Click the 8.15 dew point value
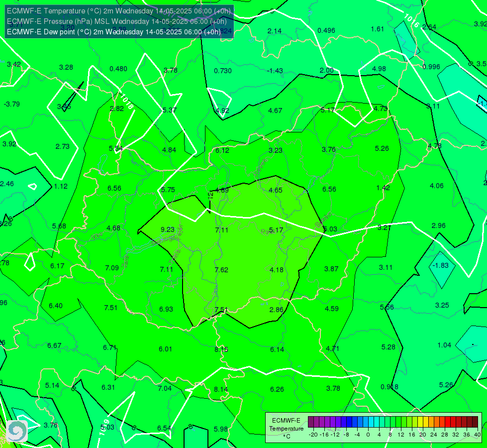The width and height of the screenshot is (487, 448). [x=221, y=349]
